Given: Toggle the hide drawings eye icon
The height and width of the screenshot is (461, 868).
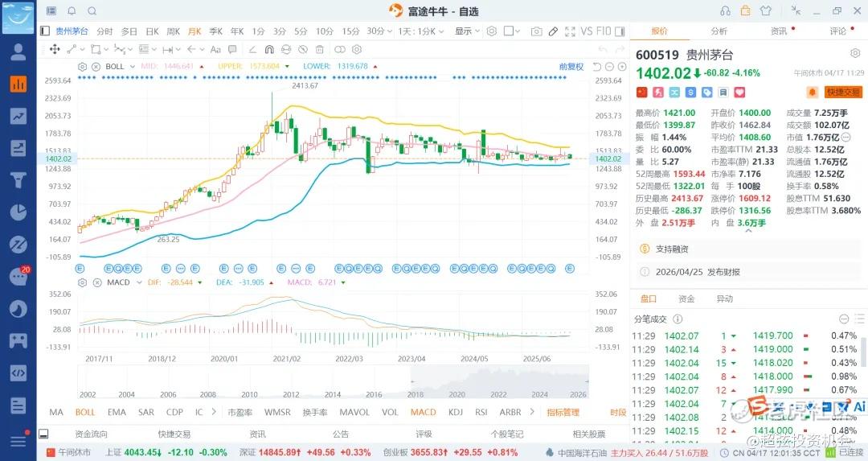Looking at the screenshot, I should pyautogui.click(x=303, y=49).
